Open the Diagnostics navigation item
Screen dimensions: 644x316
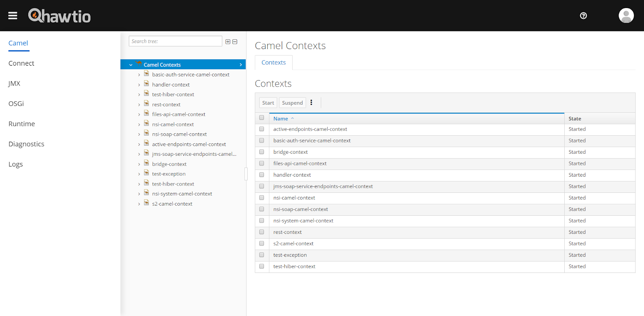[27, 144]
